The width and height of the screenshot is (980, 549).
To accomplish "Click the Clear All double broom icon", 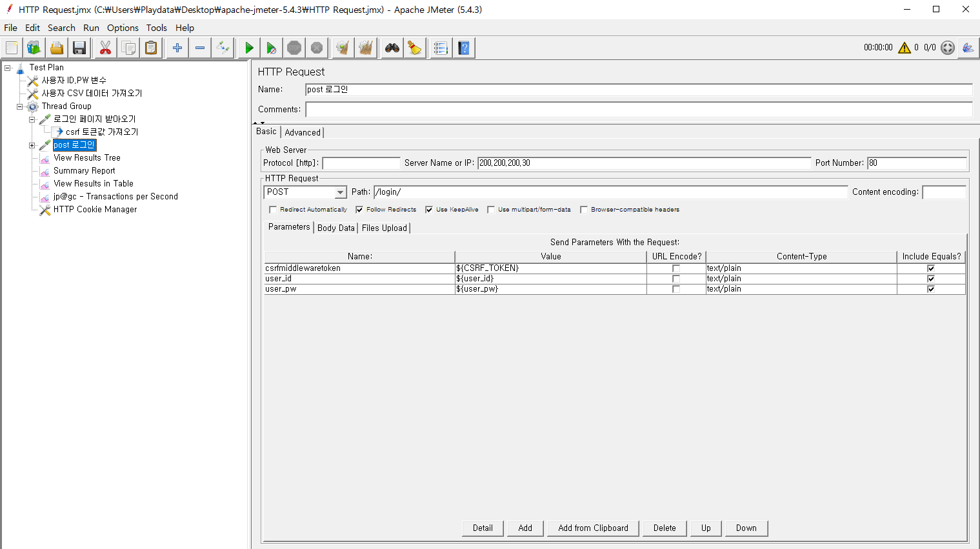I will [366, 48].
